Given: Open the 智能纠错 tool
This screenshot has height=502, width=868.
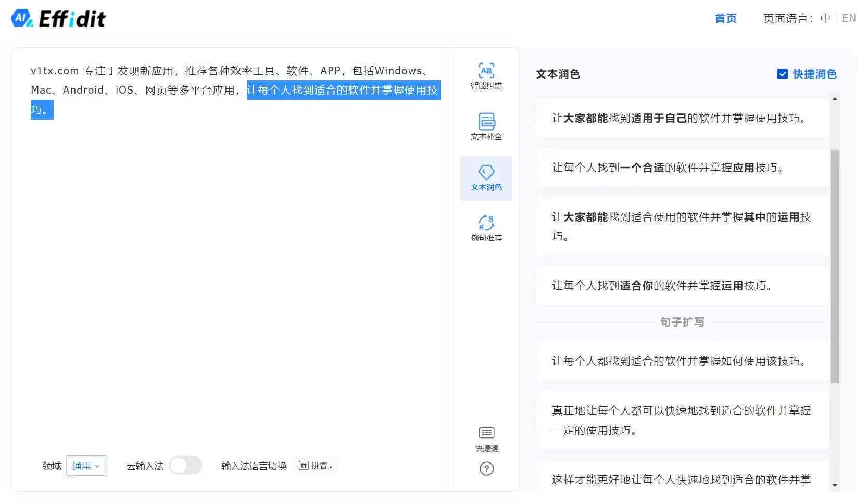Looking at the screenshot, I should click(486, 76).
